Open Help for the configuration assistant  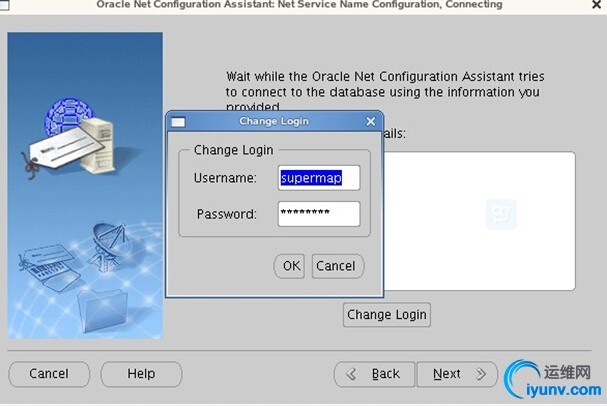[141, 374]
